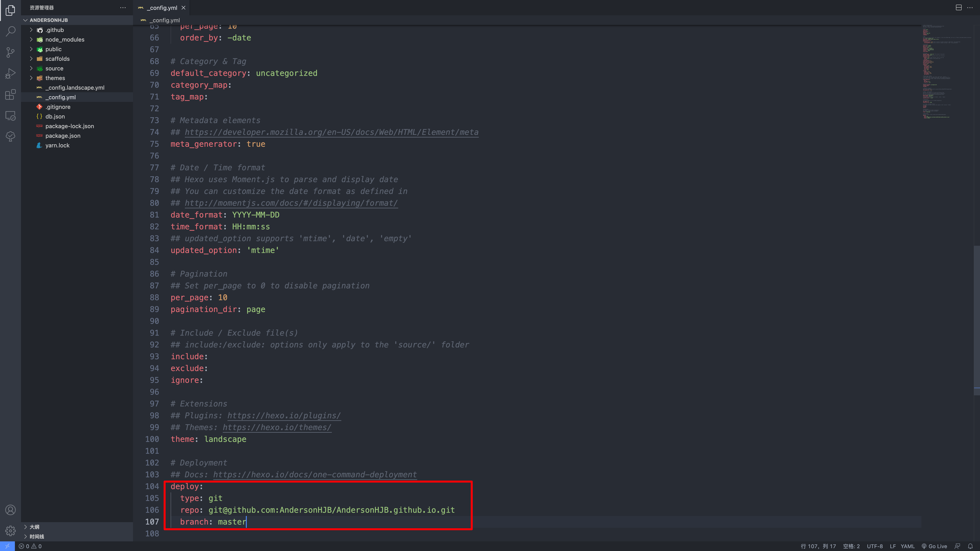Click 'default_category: uncategorized' line
980x551 pixels.
(x=244, y=73)
